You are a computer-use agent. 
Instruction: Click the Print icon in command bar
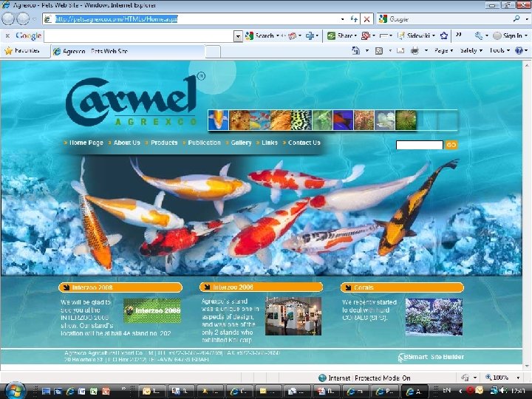(415, 51)
